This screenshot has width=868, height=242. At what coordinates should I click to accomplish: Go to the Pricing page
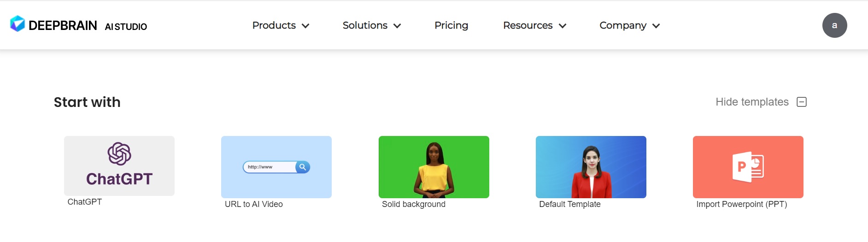[x=451, y=25]
